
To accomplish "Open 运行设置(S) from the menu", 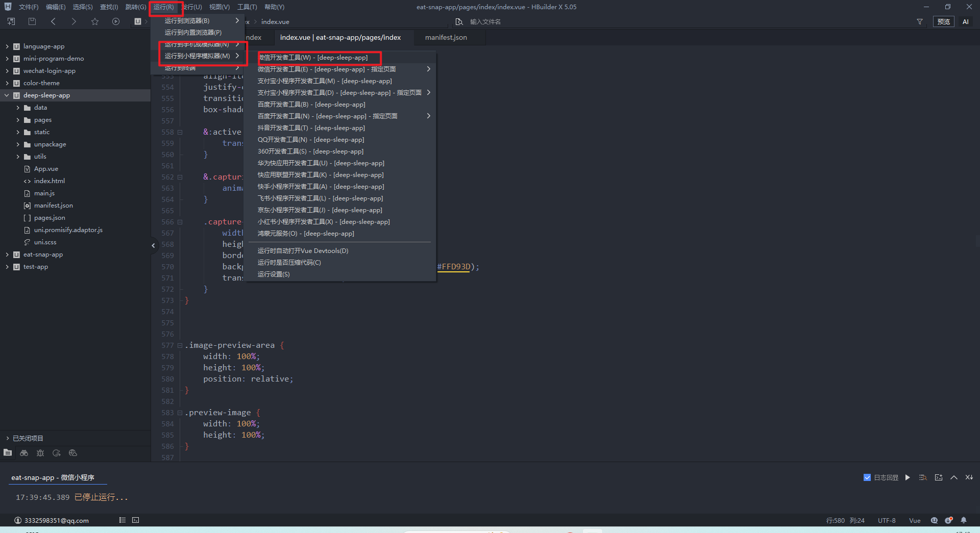I will (x=274, y=274).
